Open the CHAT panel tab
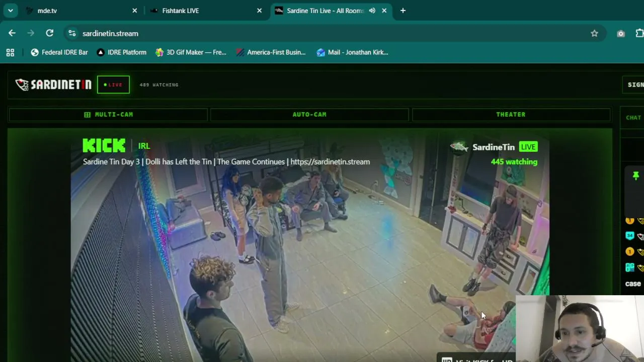 pyautogui.click(x=633, y=118)
